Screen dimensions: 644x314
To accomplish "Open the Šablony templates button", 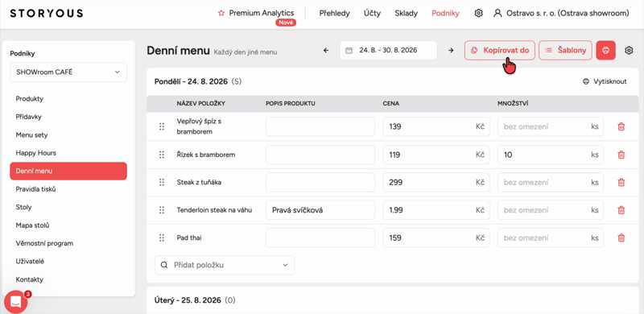I will [566, 51].
